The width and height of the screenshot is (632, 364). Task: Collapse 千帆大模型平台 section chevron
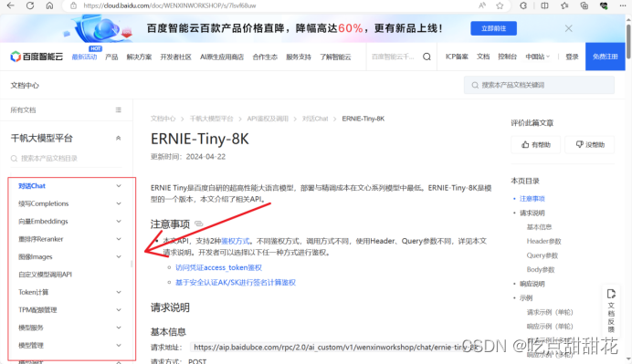(x=119, y=138)
